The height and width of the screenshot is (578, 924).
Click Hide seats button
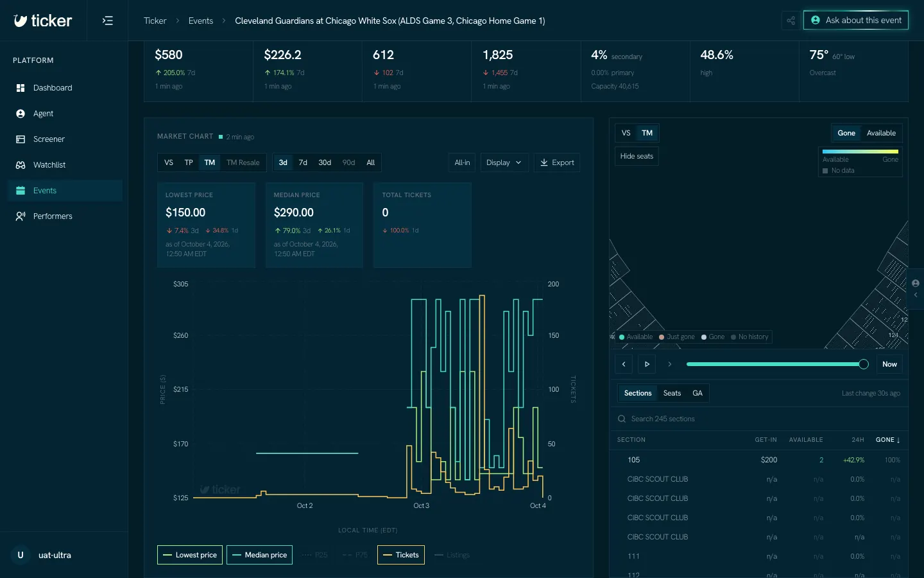coord(637,156)
